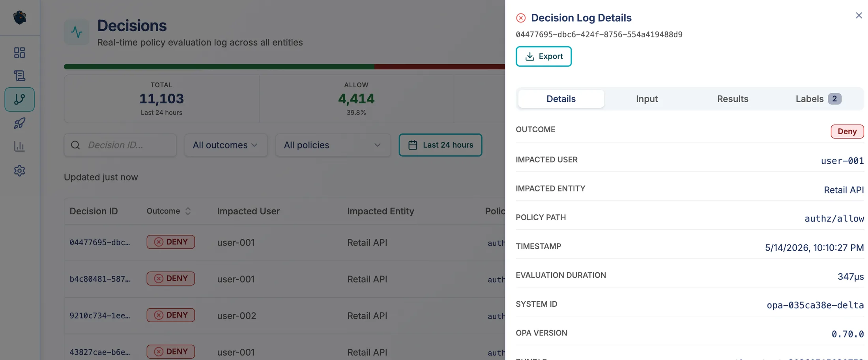Click the Allow 4,414 stat card

(x=356, y=99)
